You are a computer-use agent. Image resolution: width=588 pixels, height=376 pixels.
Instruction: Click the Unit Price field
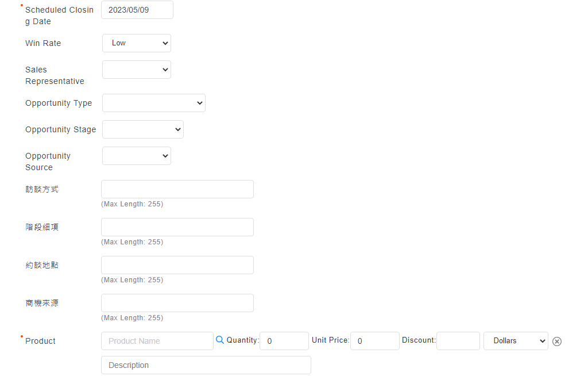[x=375, y=341]
